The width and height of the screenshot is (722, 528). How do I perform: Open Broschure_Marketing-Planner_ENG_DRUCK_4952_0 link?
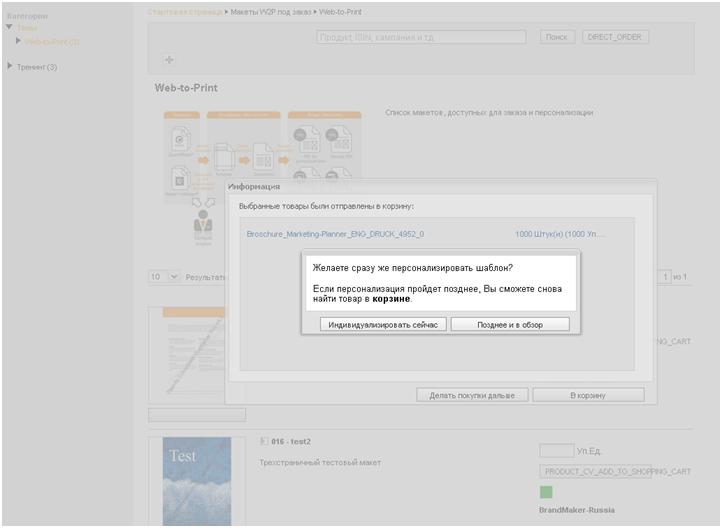click(335, 234)
